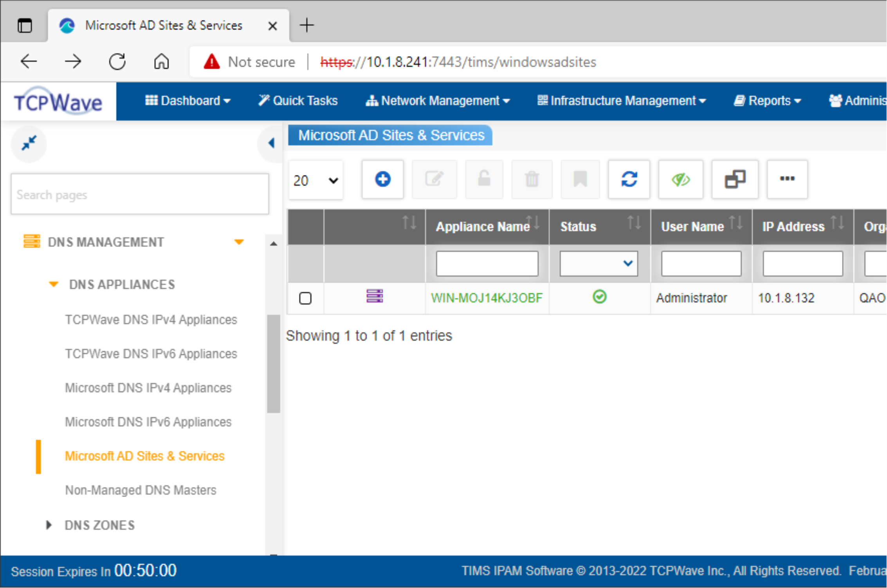Click the browser forward arrow
Viewport: 887px width, 588px height.
pyautogui.click(x=73, y=61)
